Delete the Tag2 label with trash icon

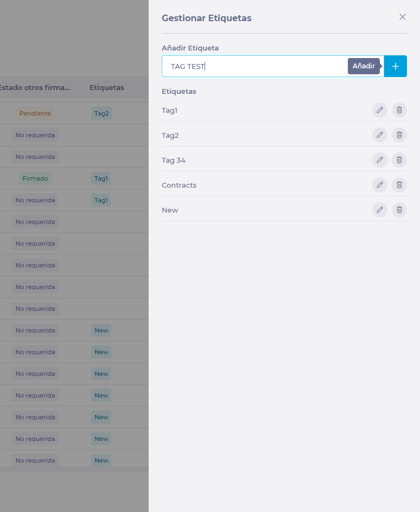[399, 135]
